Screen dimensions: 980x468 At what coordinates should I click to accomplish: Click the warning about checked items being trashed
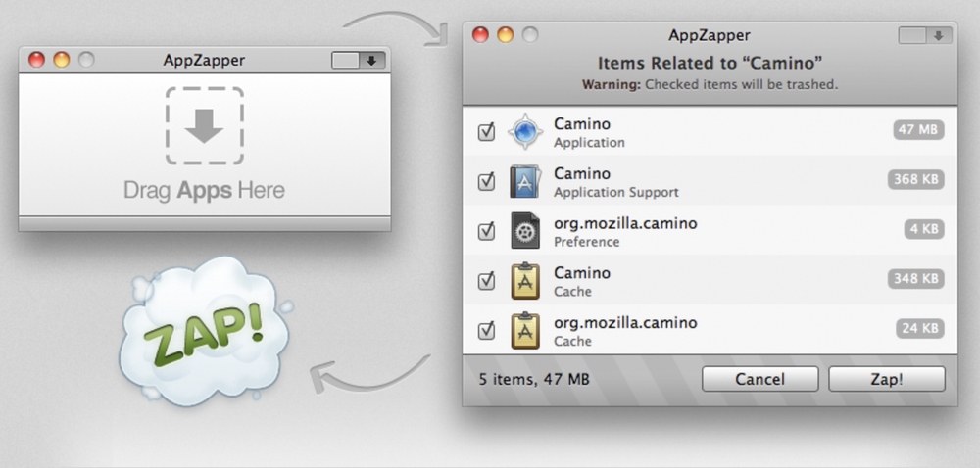(710, 84)
